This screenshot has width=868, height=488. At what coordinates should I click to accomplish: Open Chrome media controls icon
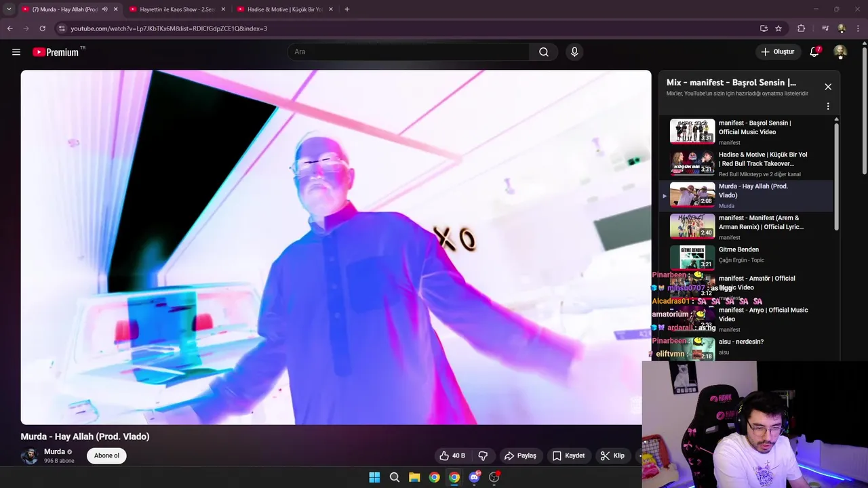point(825,28)
